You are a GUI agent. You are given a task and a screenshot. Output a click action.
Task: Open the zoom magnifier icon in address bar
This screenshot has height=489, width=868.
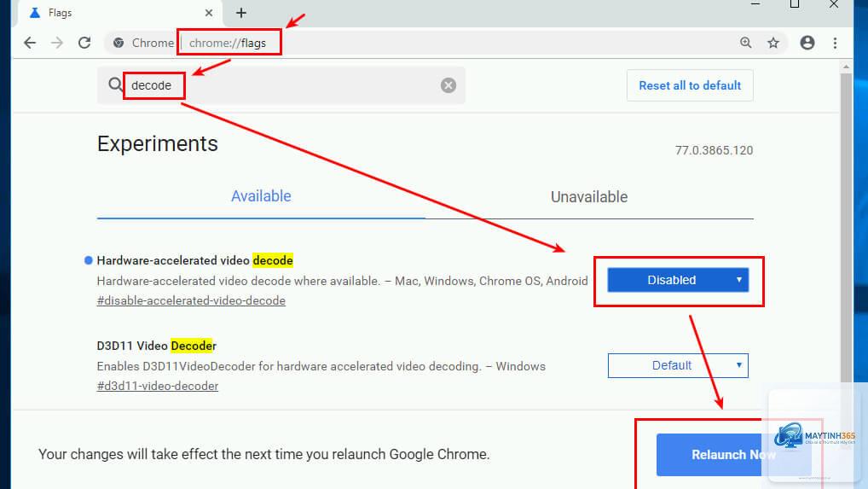(x=746, y=43)
